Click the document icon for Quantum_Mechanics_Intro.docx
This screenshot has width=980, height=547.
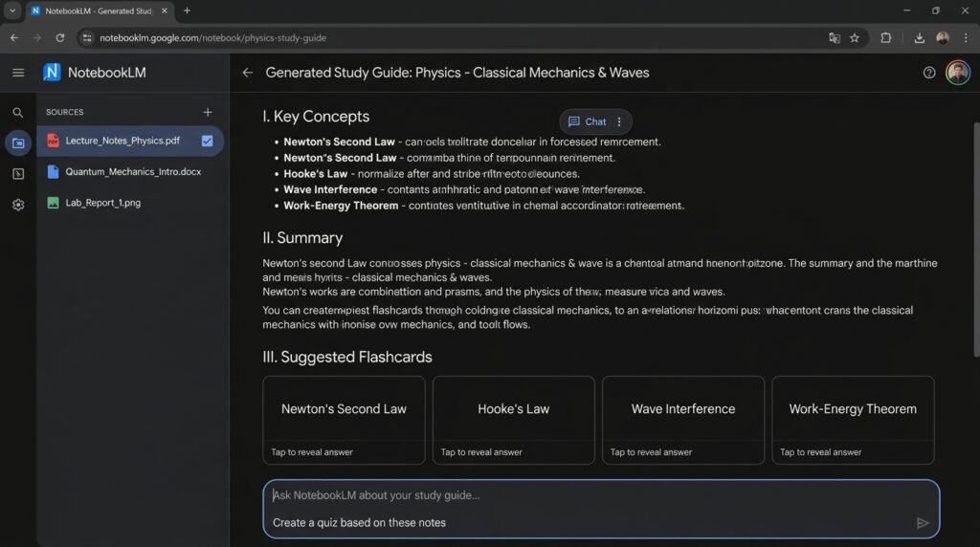[54, 172]
